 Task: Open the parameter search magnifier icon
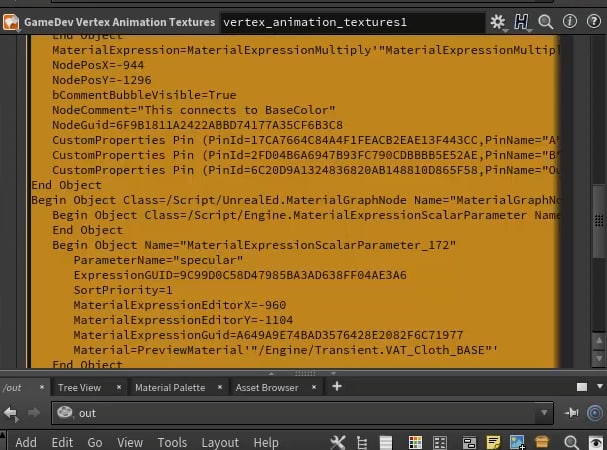click(x=545, y=22)
